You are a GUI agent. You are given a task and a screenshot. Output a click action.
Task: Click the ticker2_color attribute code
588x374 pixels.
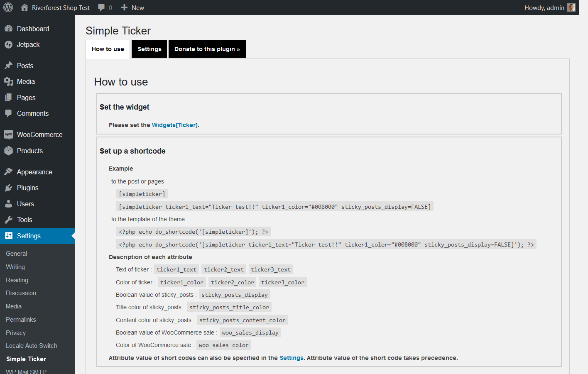tap(233, 282)
